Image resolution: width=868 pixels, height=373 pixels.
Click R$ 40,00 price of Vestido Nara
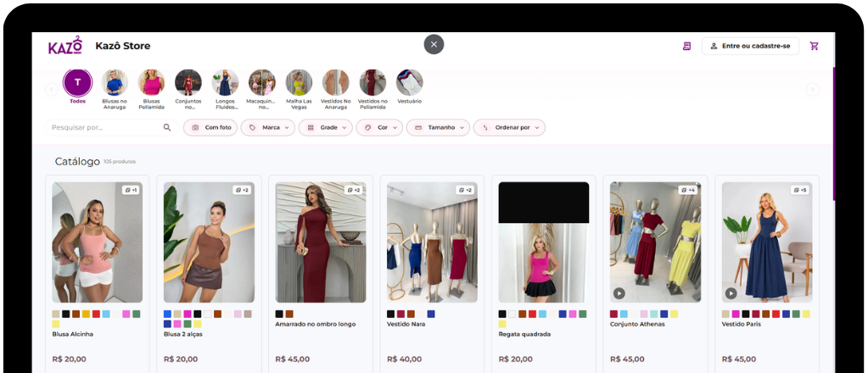pyautogui.click(x=404, y=359)
